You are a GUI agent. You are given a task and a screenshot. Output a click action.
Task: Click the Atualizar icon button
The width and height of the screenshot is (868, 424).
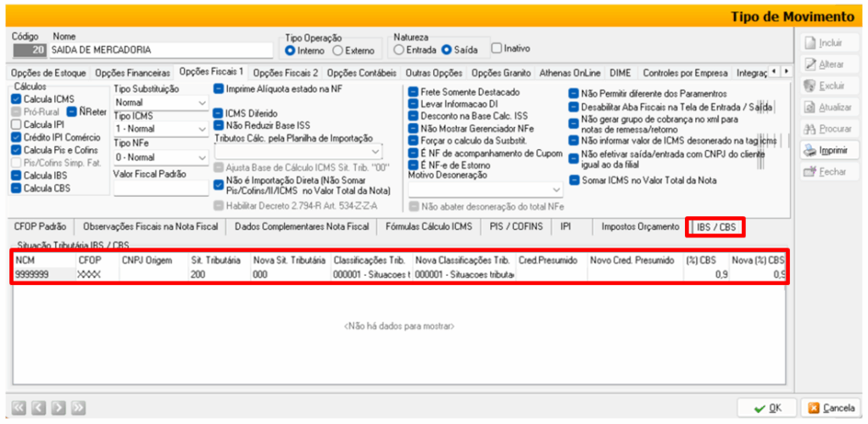point(810,108)
